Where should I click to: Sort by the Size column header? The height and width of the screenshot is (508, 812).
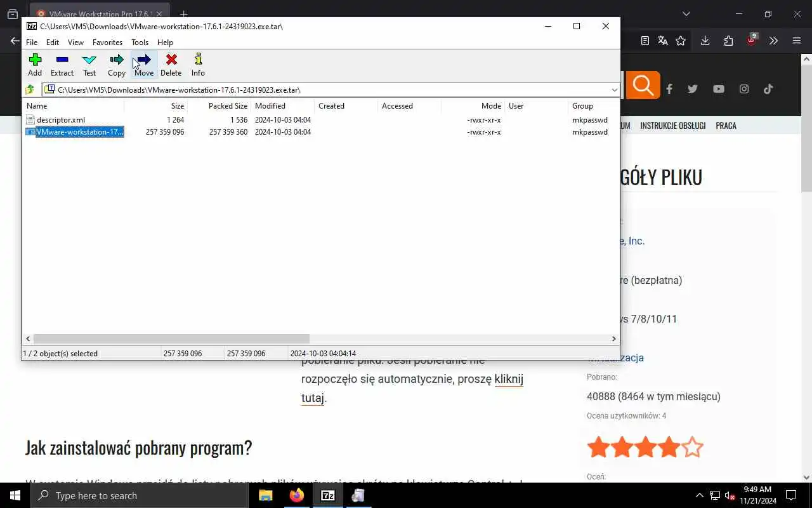pos(156,106)
